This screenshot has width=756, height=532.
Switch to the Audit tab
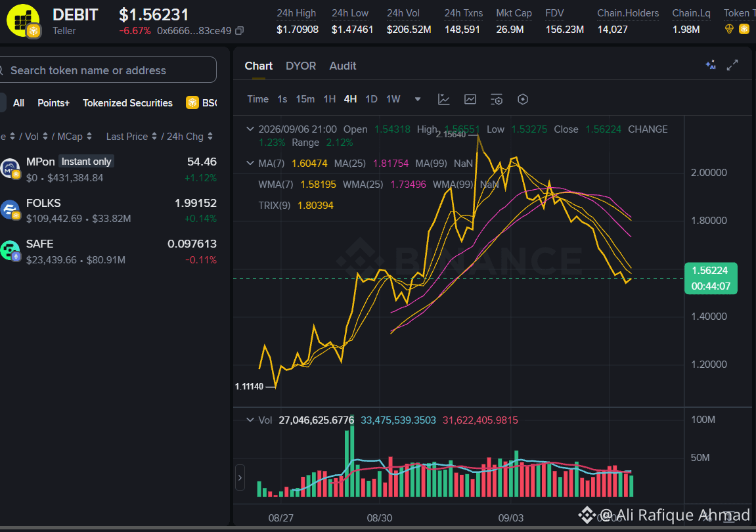(343, 66)
